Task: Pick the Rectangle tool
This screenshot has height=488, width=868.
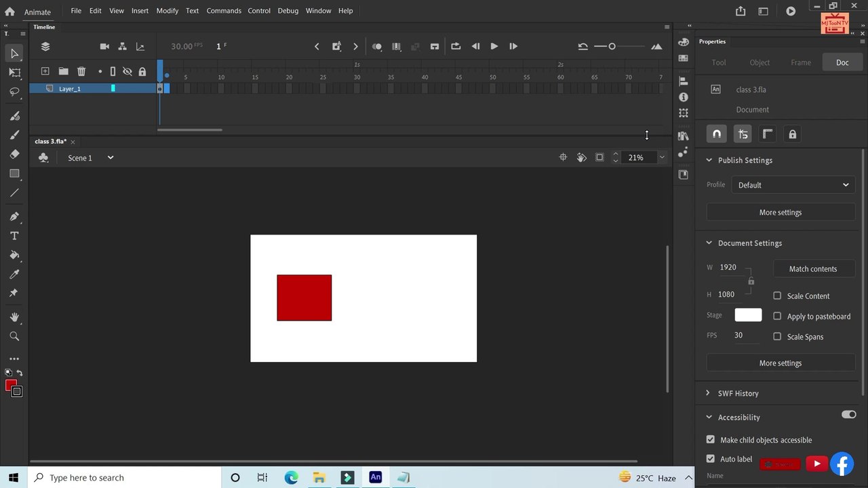Action: click(14, 174)
